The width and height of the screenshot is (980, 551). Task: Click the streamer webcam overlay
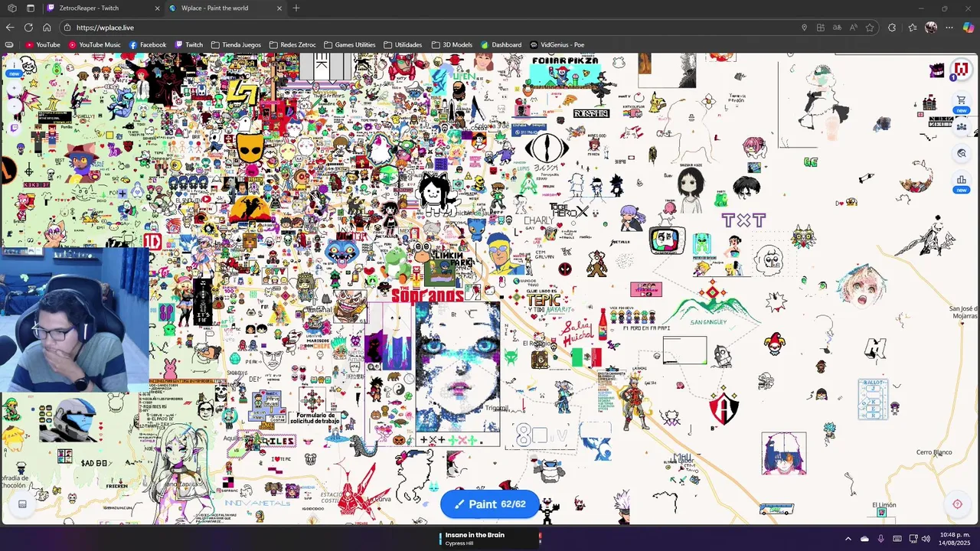[74, 320]
